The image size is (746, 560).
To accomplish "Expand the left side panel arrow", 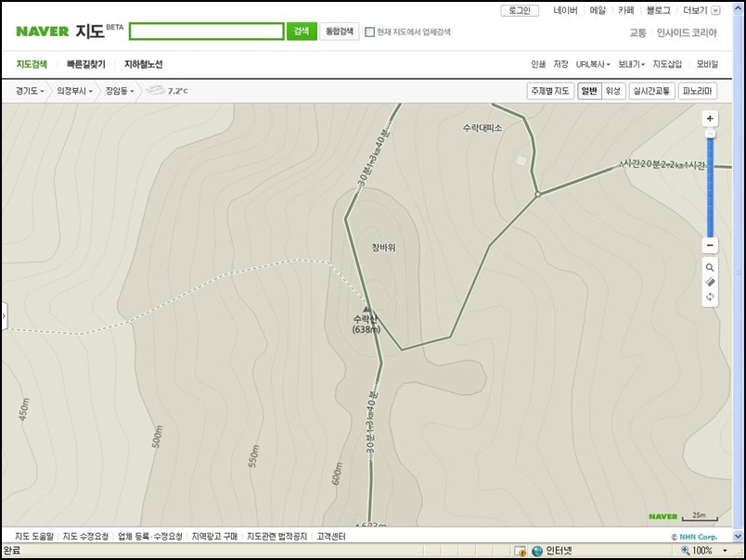I will pyautogui.click(x=5, y=315).
